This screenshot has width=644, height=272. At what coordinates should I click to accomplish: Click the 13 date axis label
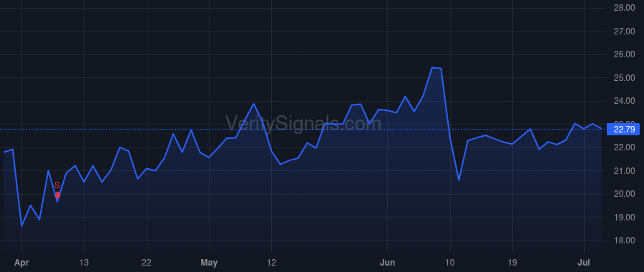pos(84,263)
